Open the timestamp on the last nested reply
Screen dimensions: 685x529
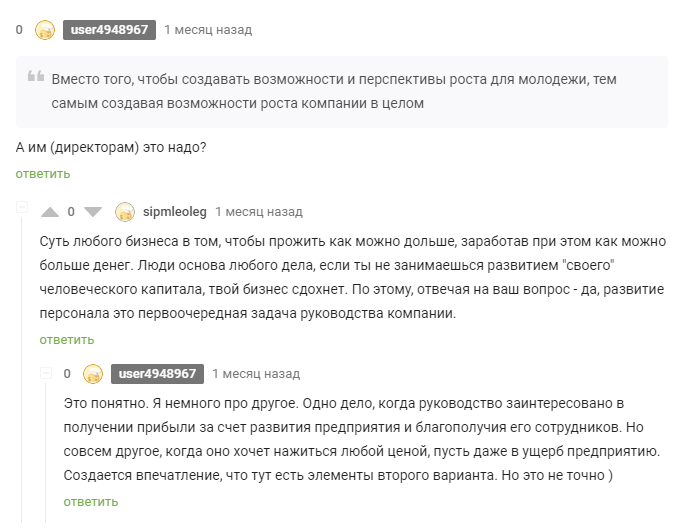pyautogui.click(x=256, y=374)
